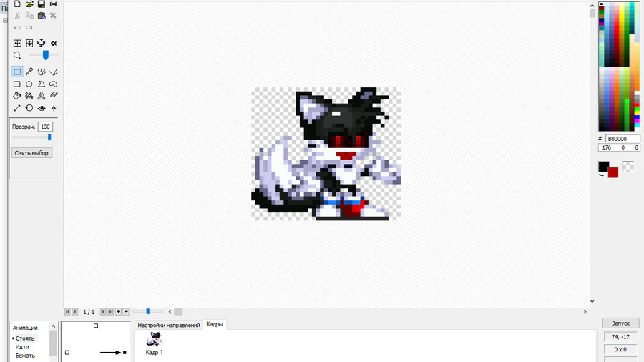The height and width of the screenshot is (362, 644).
Task: Click the Flip vertically icon
Action: pos(29,43)
